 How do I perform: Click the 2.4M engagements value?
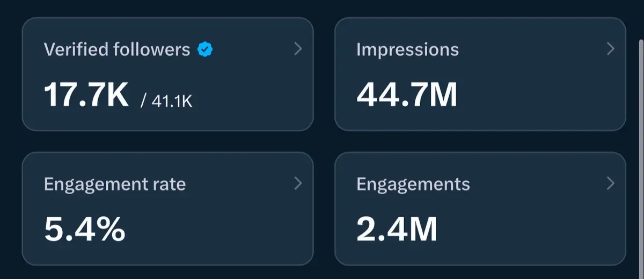(x=397, y=230)
